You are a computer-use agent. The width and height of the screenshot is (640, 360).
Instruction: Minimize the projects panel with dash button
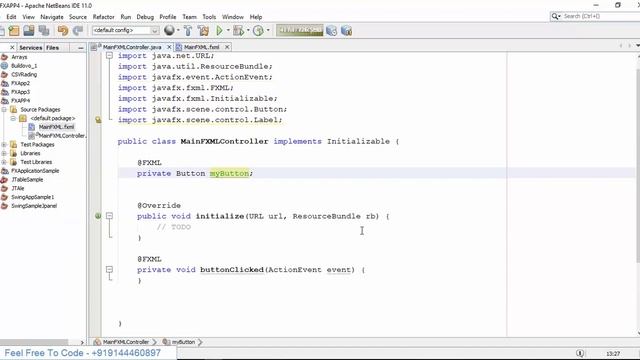click(80, 48)
